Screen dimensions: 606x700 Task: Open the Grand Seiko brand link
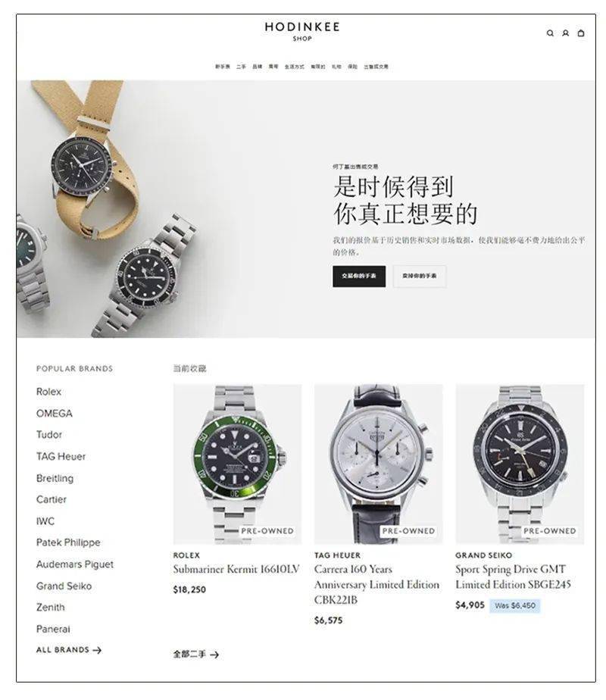(64, 586)
